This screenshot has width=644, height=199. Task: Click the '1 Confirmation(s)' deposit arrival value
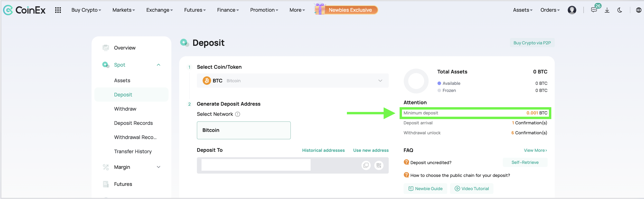point(529,123)
